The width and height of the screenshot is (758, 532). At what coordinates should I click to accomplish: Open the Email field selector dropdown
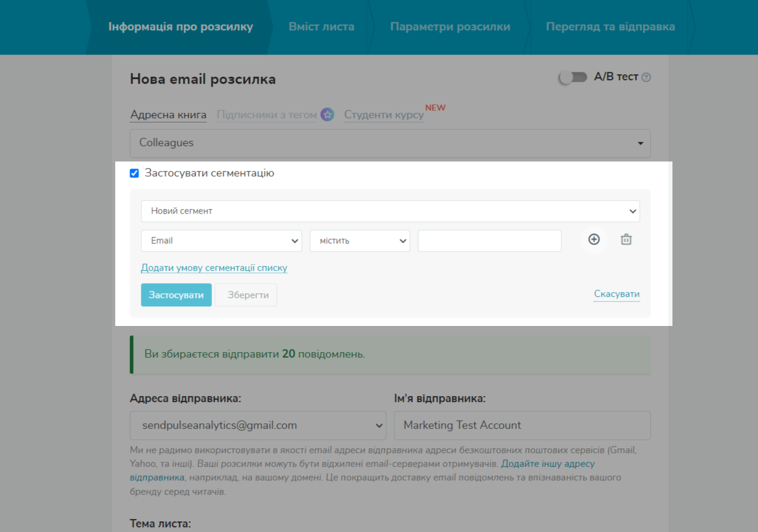pos(221,240)
